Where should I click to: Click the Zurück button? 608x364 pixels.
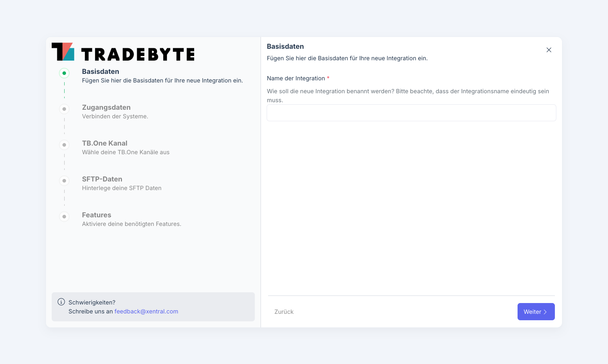284,312
